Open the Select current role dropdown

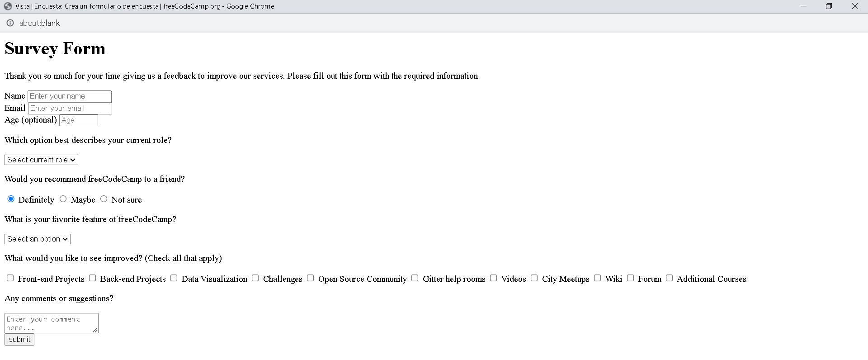pyautogui.click(x=41, y=160)
